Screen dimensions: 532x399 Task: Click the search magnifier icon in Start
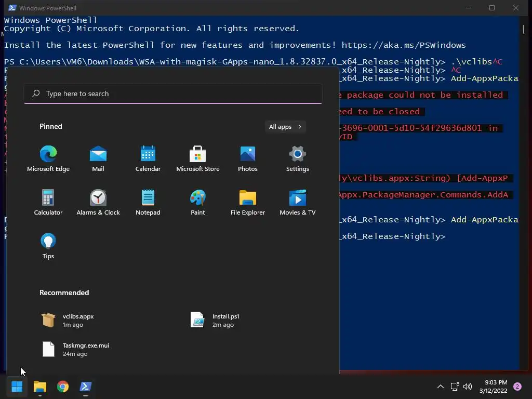36,94
